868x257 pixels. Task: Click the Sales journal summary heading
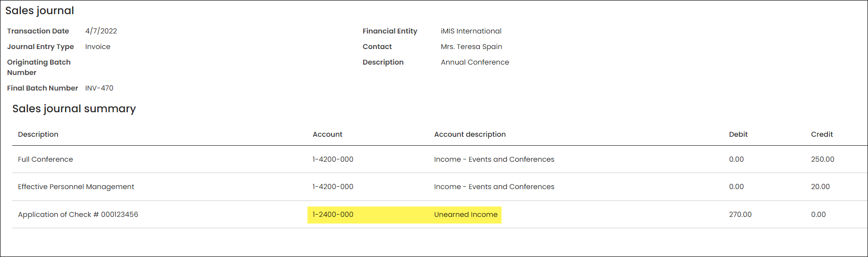click(x=74, y=109)
